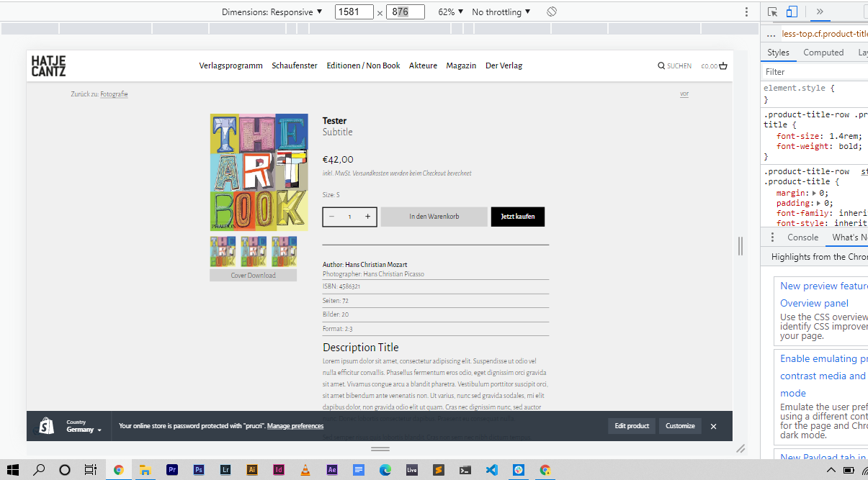Open device toolbar more options menu
868x480 pixels.
coord(746,12)
